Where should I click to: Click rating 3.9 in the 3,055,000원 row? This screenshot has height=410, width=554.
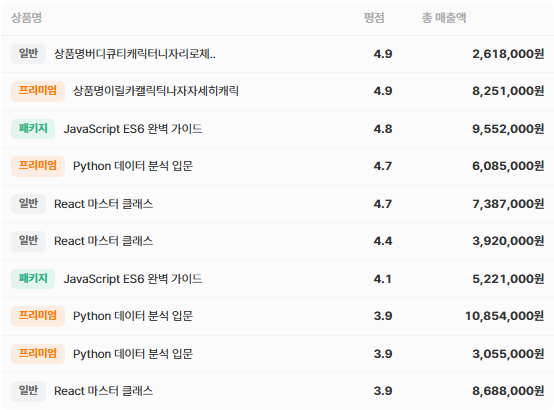tap(383, 354)
